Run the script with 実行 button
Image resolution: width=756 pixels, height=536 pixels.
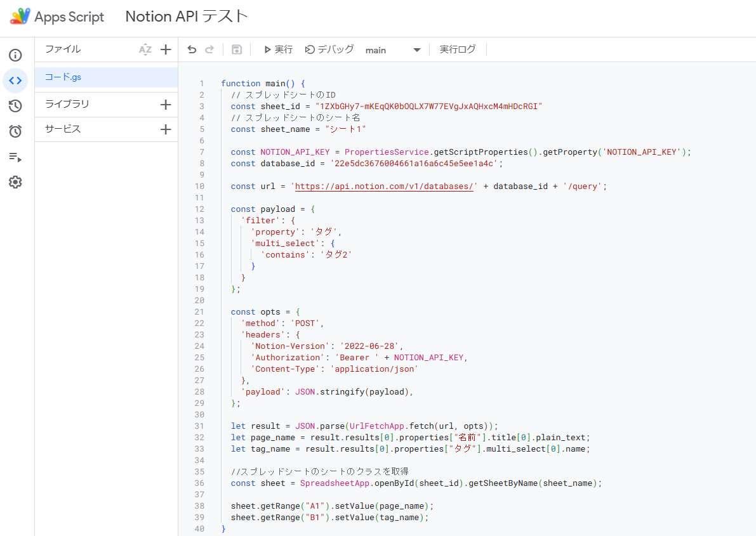pyautogui.click(x=278, y=49)
